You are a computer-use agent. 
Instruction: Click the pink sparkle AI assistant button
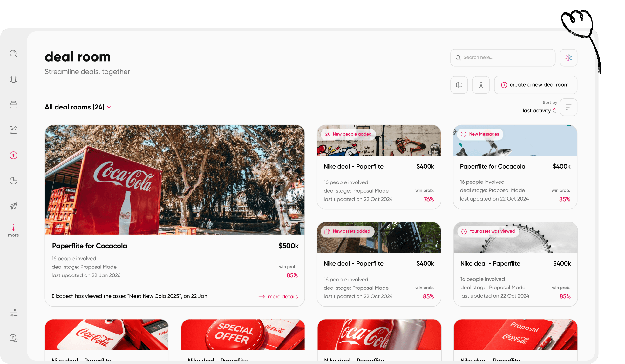[x=568, y=57]
